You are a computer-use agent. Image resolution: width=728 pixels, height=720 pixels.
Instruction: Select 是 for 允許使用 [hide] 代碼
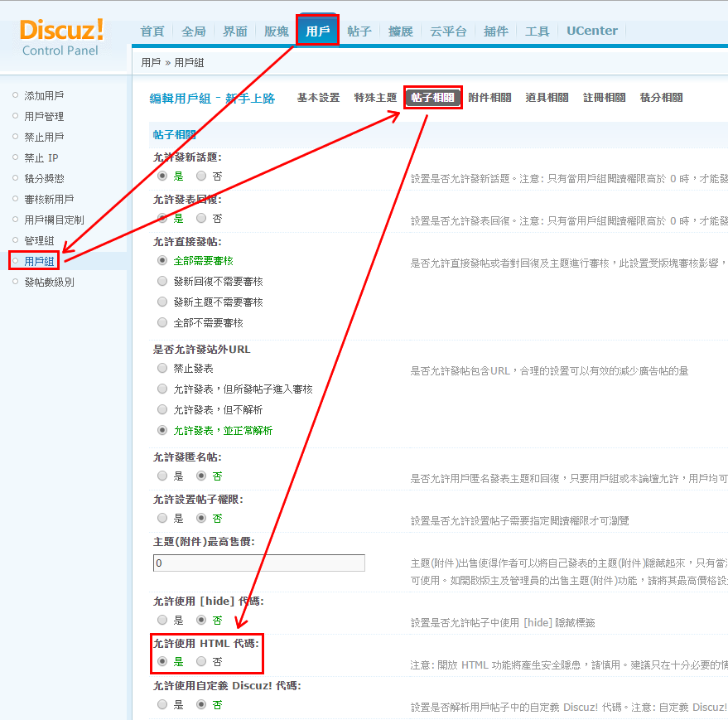(162, 620)
